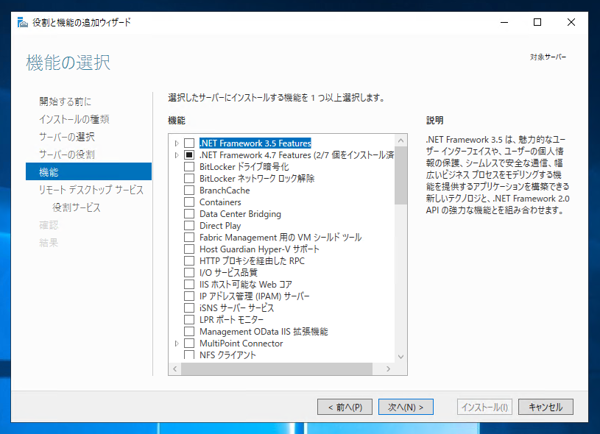The width and height of the screenshot is (600, 434).
Task: Click horizontal scrollbar right arrow
Action: (x=388, y=369)
